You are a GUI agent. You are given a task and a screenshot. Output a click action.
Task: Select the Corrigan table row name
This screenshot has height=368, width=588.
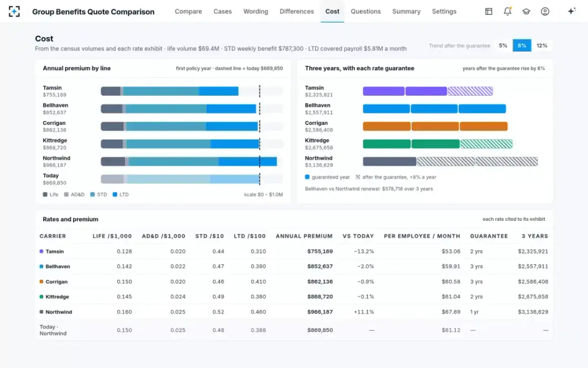pyautogui.click(x=57, y=282)
